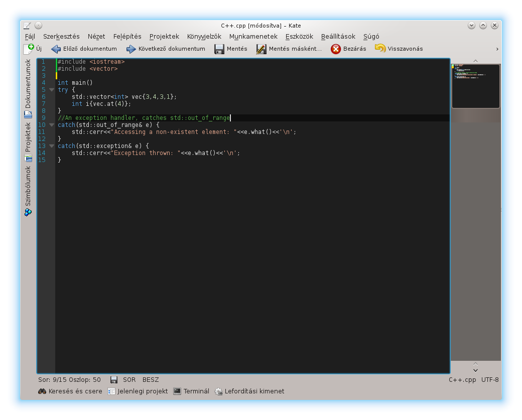
Task: Click scrollbar up arrow above minimap
Action: tap(476, 61)
